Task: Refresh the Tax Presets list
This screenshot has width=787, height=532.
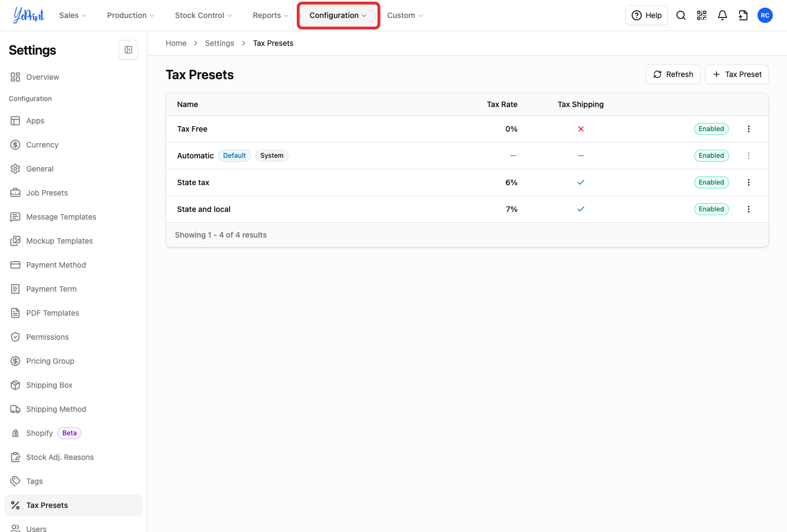Action: [673, 74]
